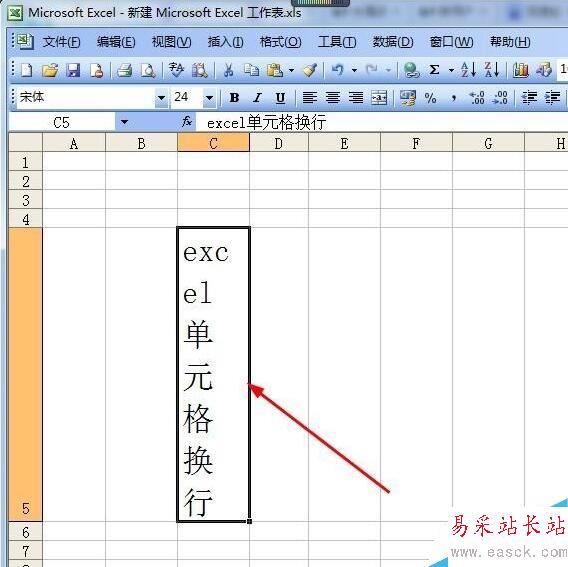This screenshot has width=568, height=567.
Task: Open the 格式(O) menu
Action: pyautogui.click(x=280, y=42)
